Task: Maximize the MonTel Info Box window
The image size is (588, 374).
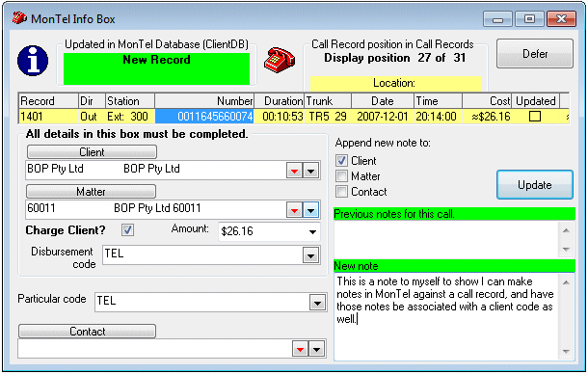Action: [x=529, y=18]
